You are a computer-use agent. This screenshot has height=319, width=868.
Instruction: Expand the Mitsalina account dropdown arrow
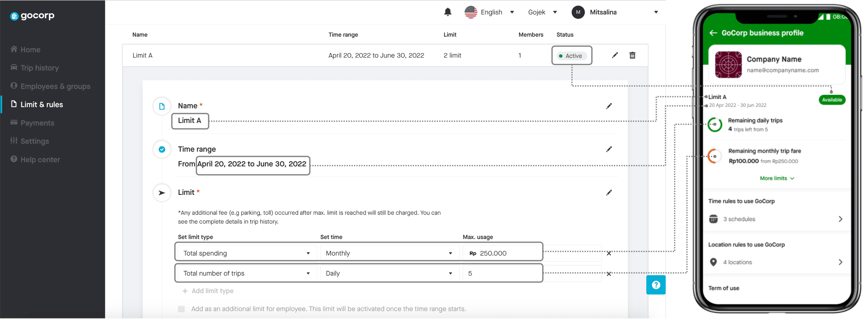coord(656,12)
